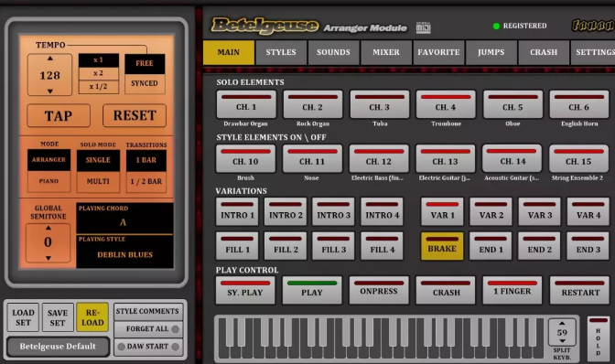The height and width of the screenshot is (364, 615).
Task: Decrease tempo with the down arrow
Action: (x=49, y=91)
